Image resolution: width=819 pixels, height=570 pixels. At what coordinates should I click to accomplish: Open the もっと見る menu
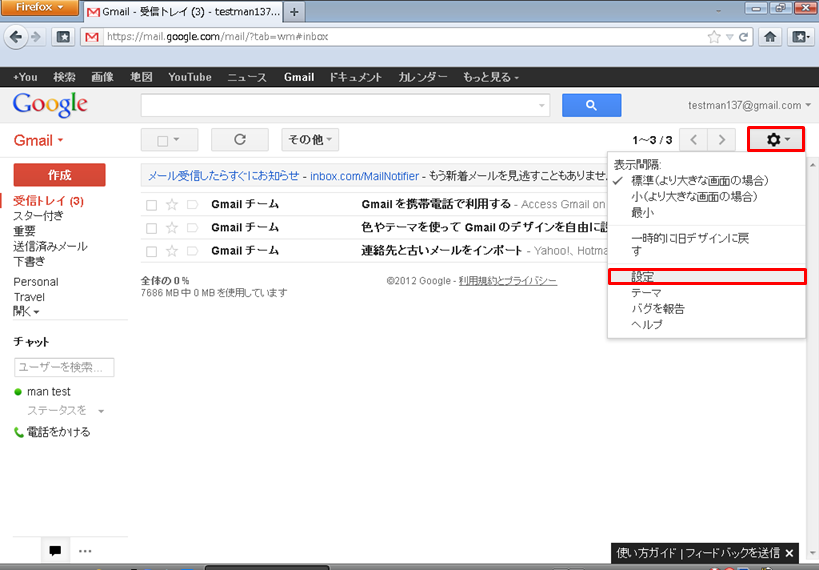490,77
